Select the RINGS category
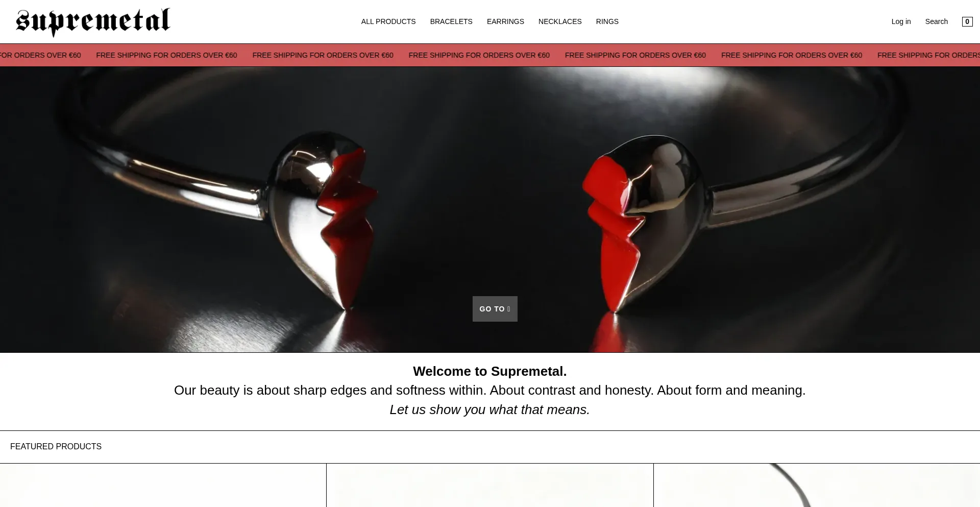 pyautogui.click(x=607, y=21)
